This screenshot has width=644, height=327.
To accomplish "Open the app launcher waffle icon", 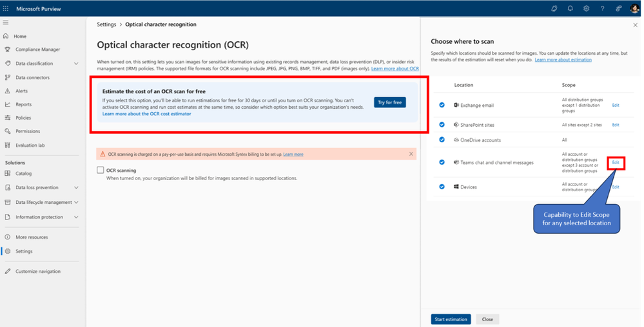I will (6, 8).
